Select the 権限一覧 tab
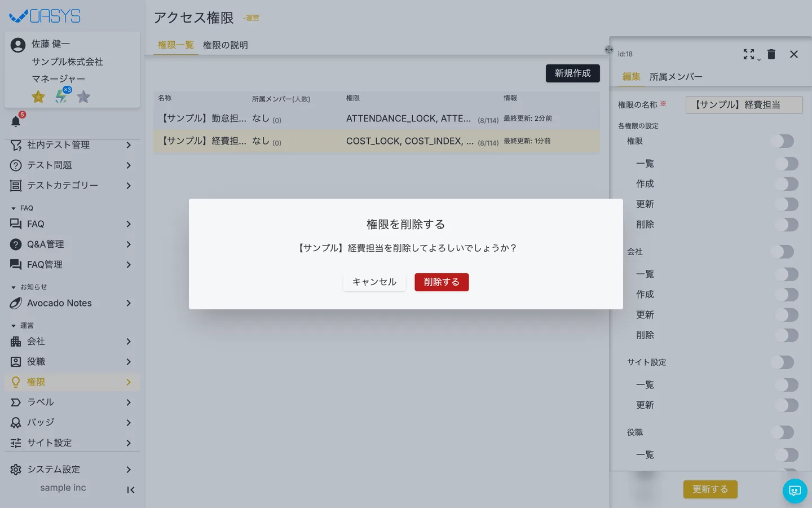 [176, 45]
